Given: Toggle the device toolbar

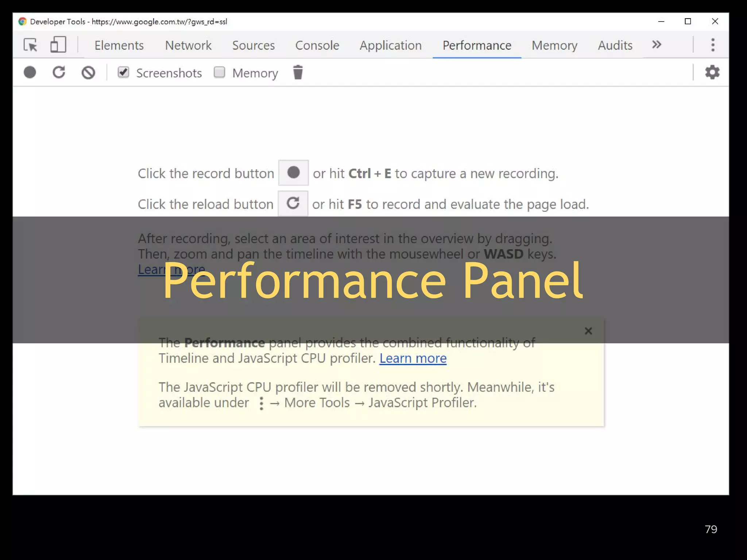Looking at the screenshot, I should [x=58, y=45].
